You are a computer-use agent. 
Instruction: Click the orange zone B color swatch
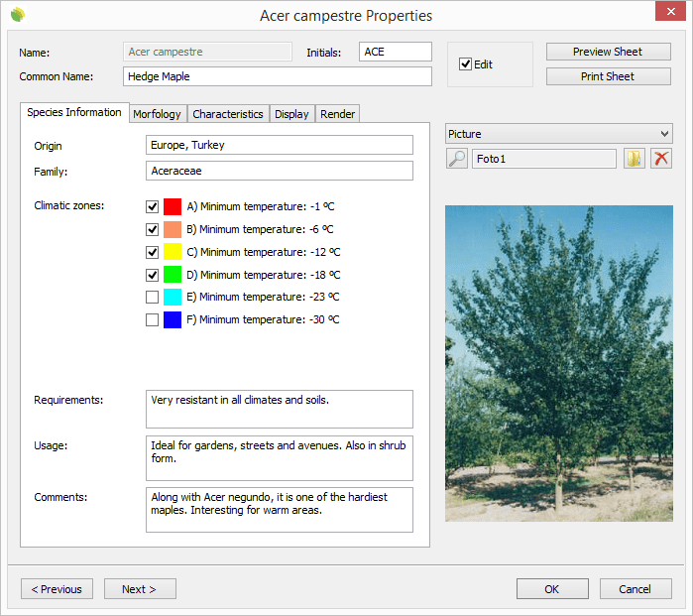[173, 229]
